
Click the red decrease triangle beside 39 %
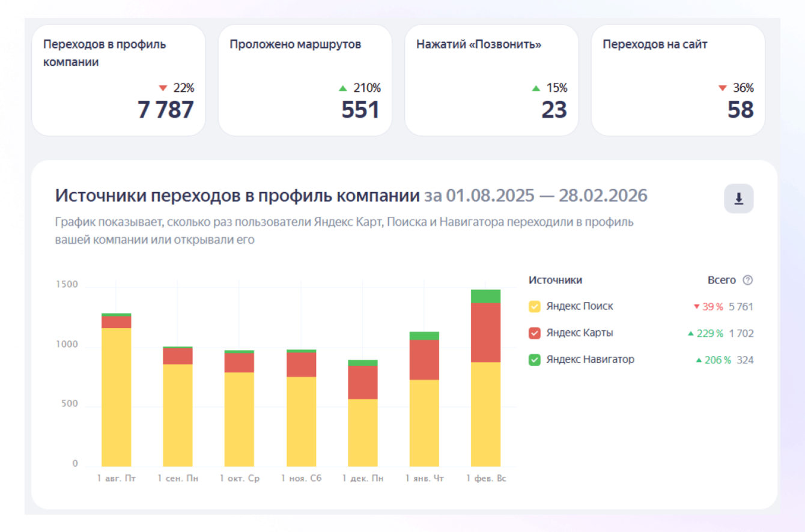click(x=697, y=307)
